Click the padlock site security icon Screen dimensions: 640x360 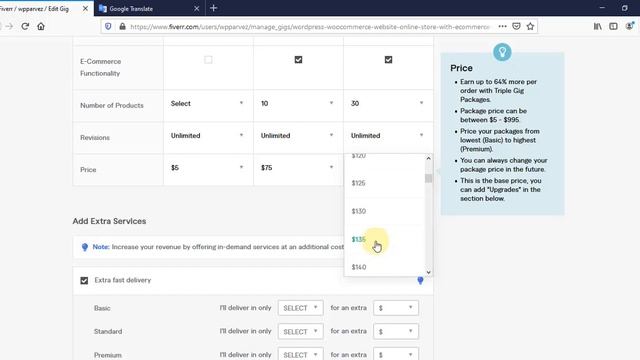[x=122, y=27]
